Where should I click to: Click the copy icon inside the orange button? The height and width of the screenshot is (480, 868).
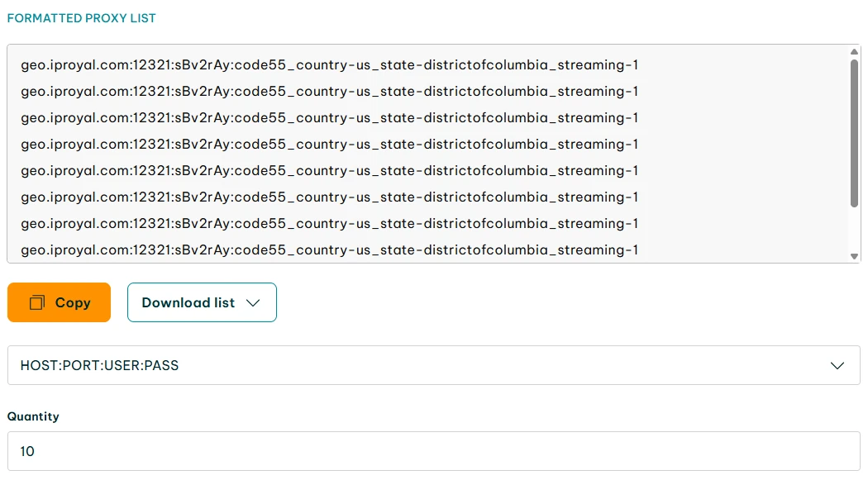click(x=36, y=303)
